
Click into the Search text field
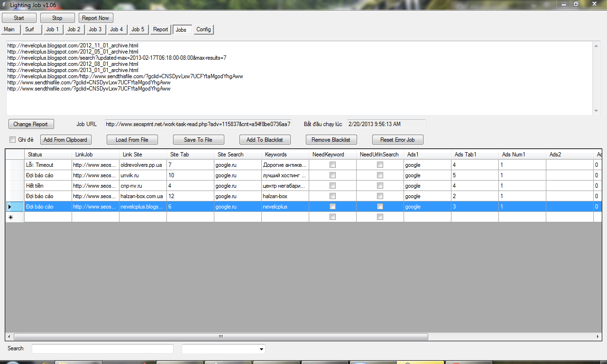tap(102, 349)
